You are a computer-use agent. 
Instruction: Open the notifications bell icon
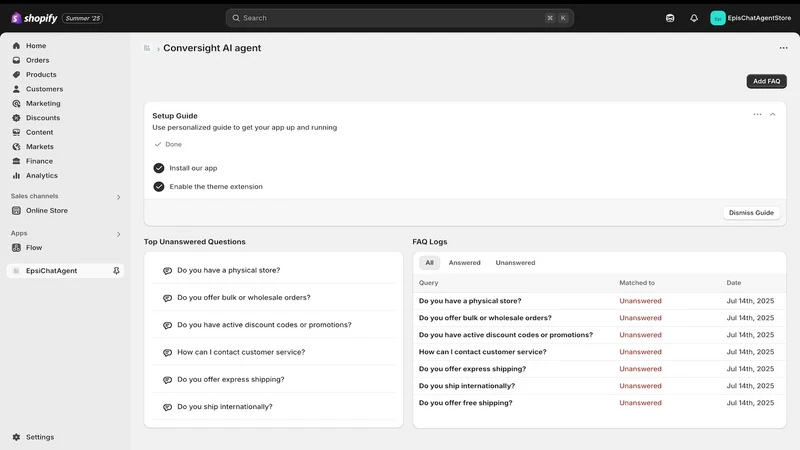(x=694, y=18)
